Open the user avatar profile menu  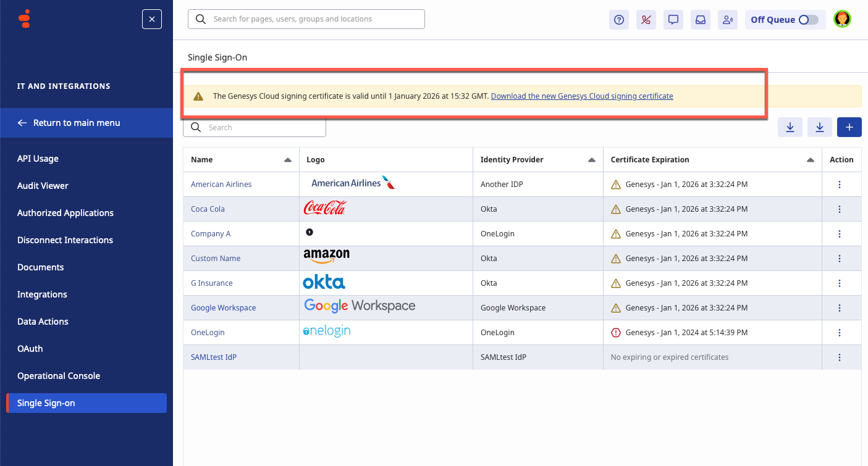tap(841, 19)
